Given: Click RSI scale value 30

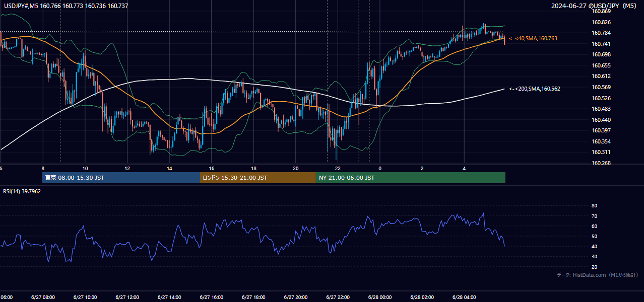Looking at the screenshot, I should pos(595,257).
